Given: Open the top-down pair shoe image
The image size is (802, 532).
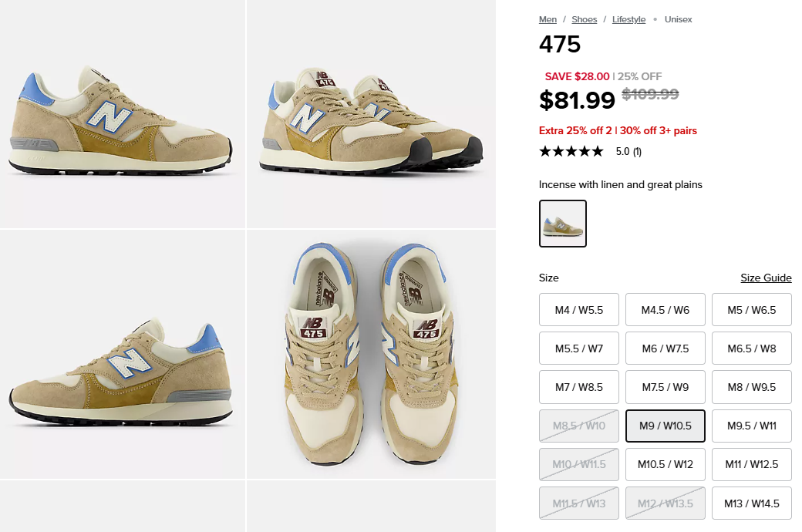Looking at the screenshot, I should pyautogui.click(x=371, y=354).
